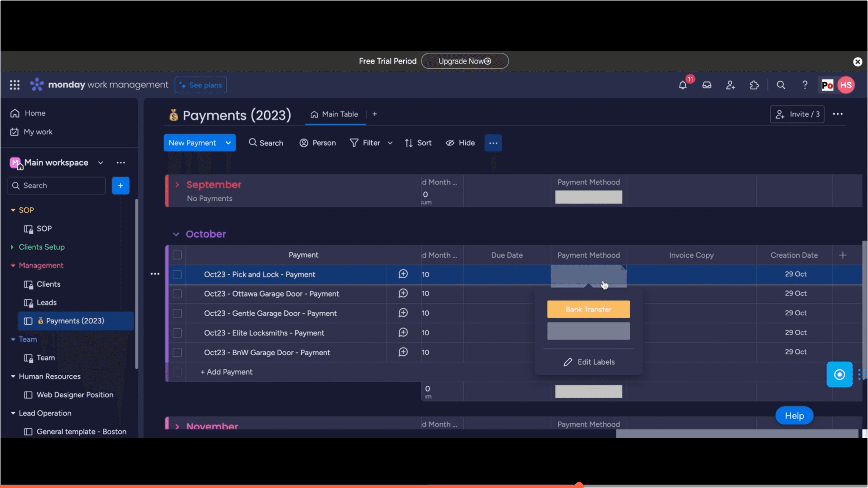Filter items by Person
Screen dimensions: 868x488
click(317, 143)
